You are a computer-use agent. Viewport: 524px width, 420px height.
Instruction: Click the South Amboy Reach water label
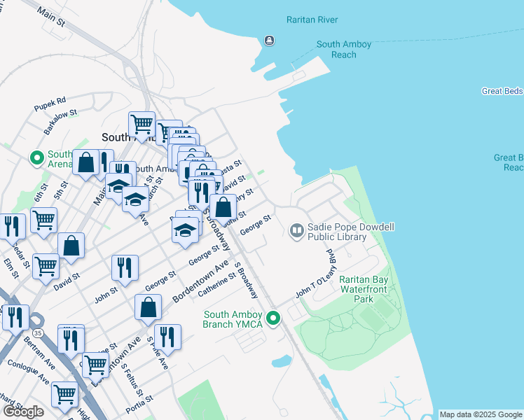click(343, 49)
